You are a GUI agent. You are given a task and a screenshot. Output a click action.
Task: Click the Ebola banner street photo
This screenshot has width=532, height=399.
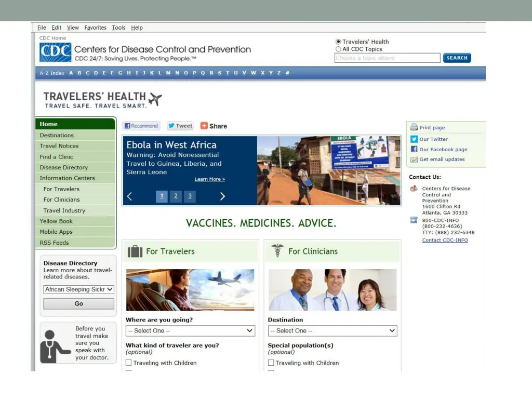pos(329,170)
